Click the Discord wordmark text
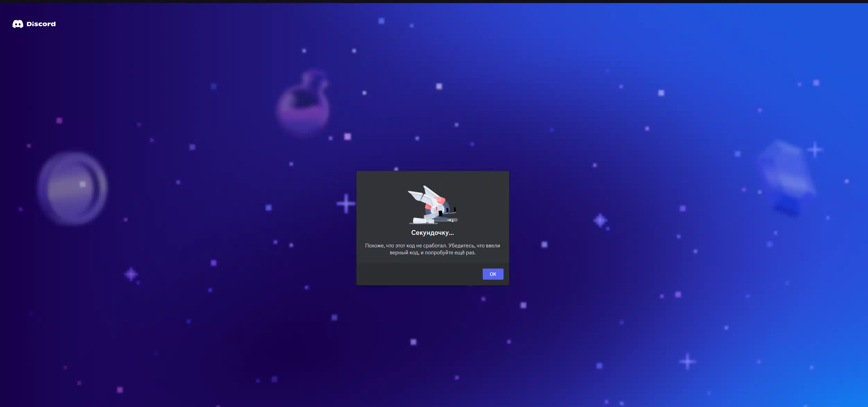The width and height of the screenshot is (868, 407). pyautogui.click(x=41, y=24)
